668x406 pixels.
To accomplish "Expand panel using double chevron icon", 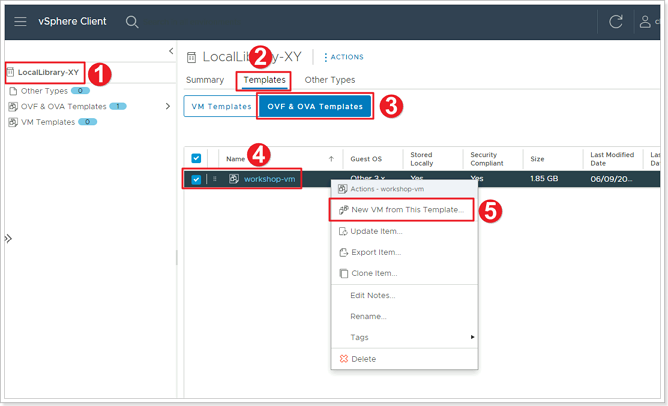I will point(9,239).
